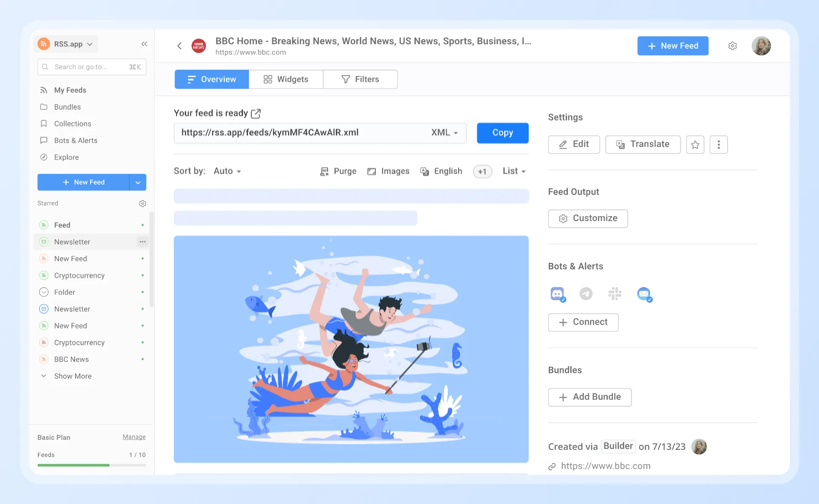
Task: Copy the feed URL
Action: (502, 133)
